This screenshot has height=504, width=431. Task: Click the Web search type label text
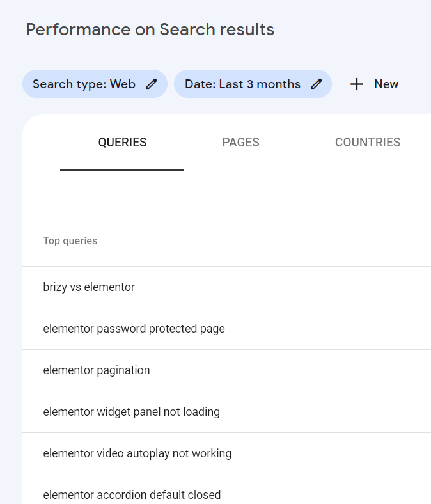click(x=122, y=84)
